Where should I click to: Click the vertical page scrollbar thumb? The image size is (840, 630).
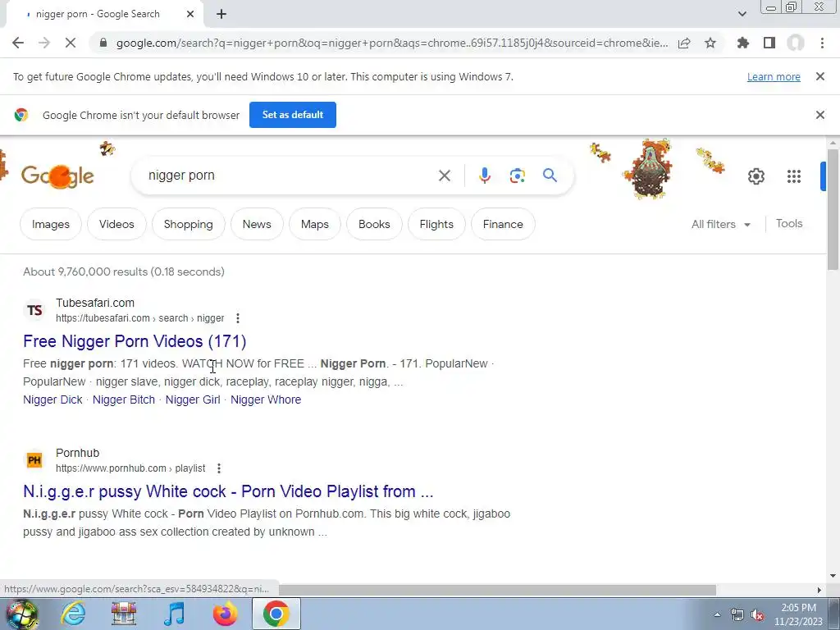[x=833, y=209]
